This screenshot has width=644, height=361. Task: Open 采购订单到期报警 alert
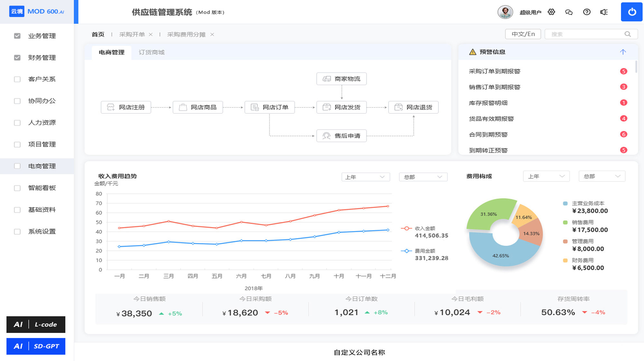coord(495,71)
